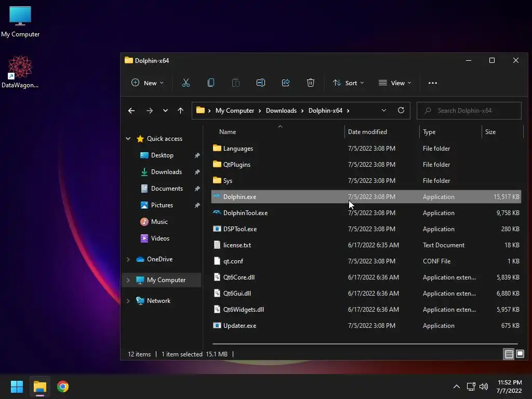Click the horizontal scrollbar in file list
The image size is (532, 399).
pos(365,344)
